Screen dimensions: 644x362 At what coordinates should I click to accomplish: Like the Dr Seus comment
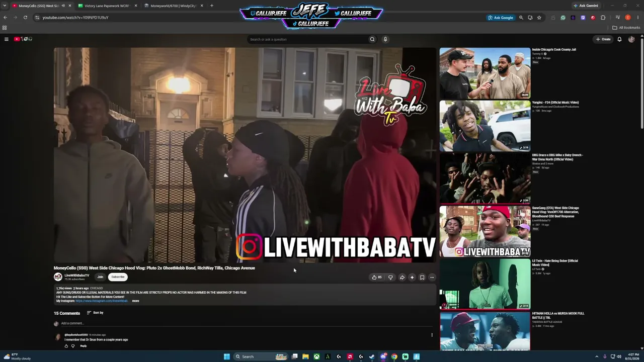tap(66, 346)
